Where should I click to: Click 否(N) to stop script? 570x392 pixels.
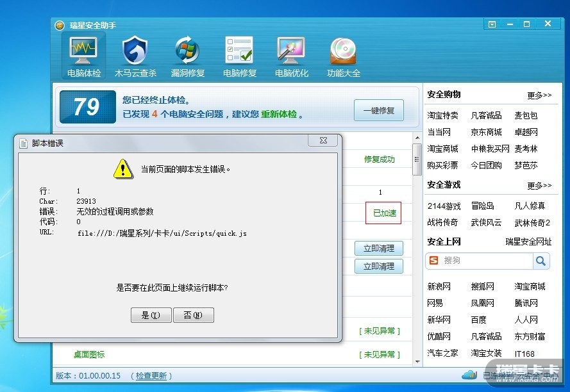pos(194,315)
